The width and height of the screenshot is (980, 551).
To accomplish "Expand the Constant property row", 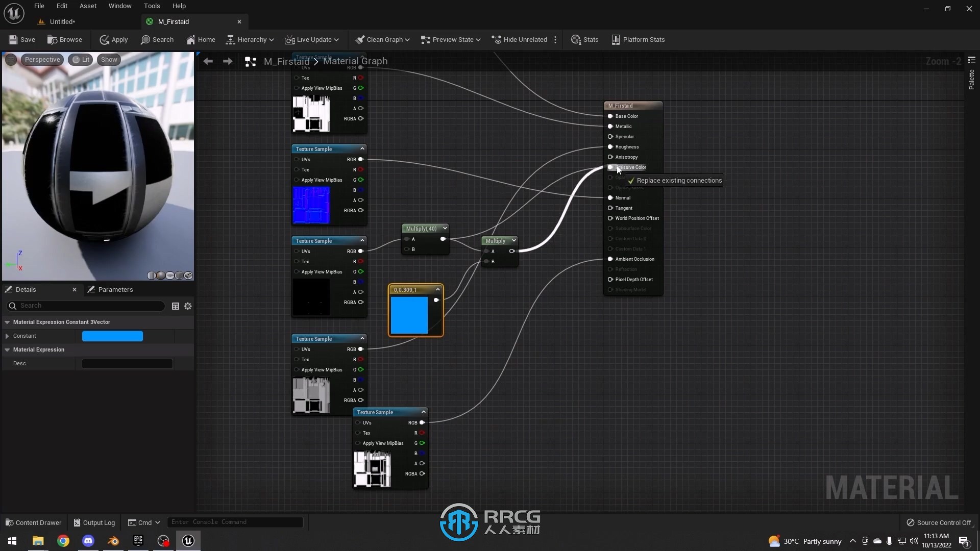I will [7, 336].
